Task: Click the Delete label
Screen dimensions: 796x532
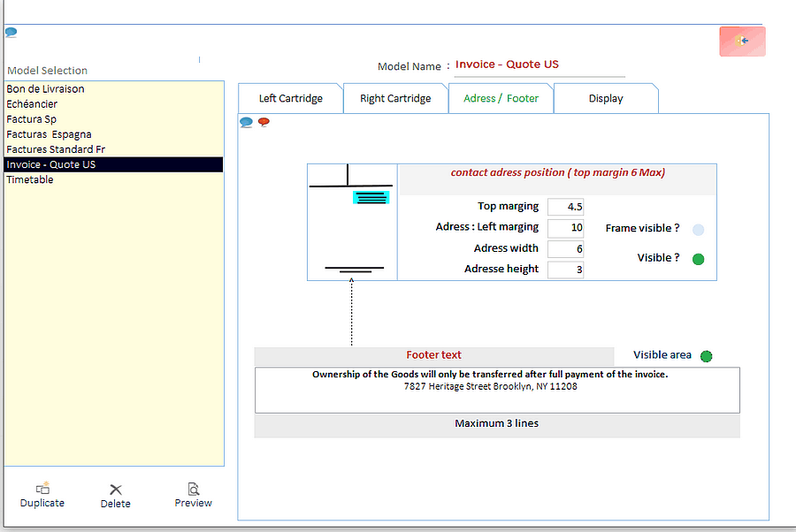Action: point(115,504)
